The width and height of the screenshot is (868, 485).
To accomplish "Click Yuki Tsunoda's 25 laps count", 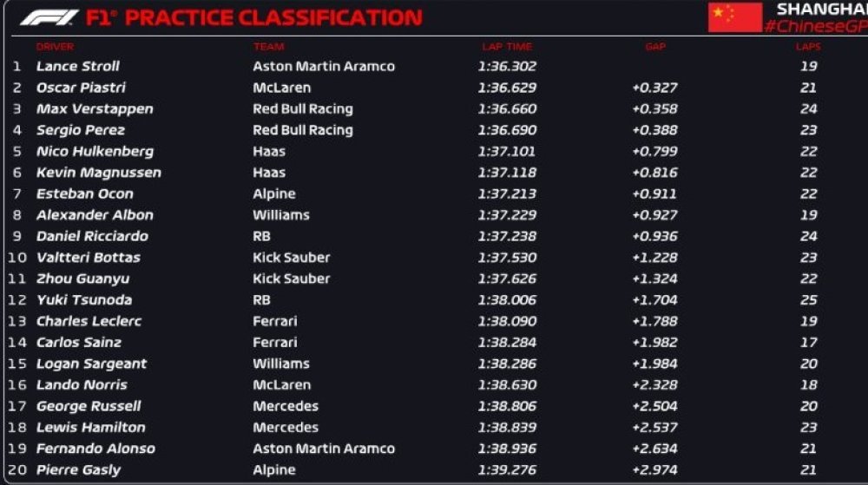I will [808, 300].
